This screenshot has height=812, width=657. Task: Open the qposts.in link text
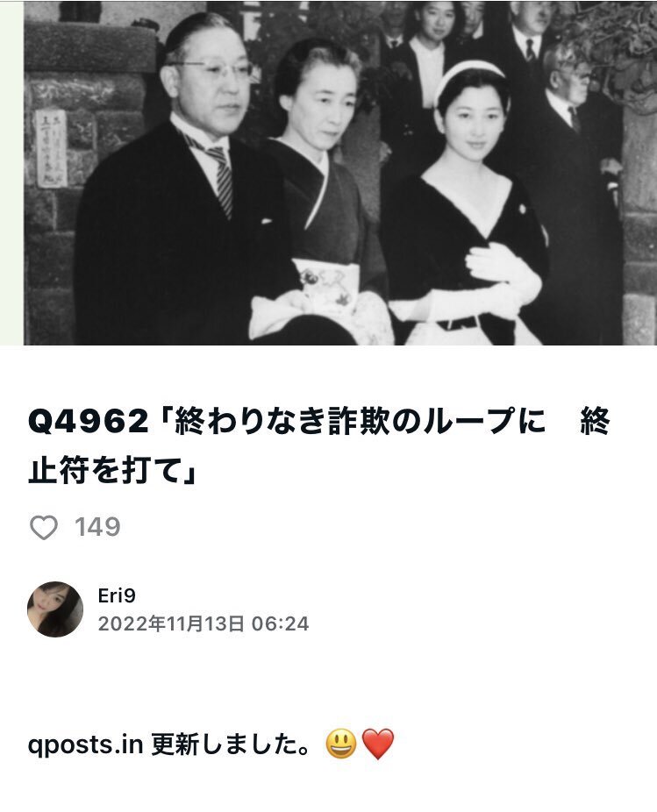pos(85,745)
